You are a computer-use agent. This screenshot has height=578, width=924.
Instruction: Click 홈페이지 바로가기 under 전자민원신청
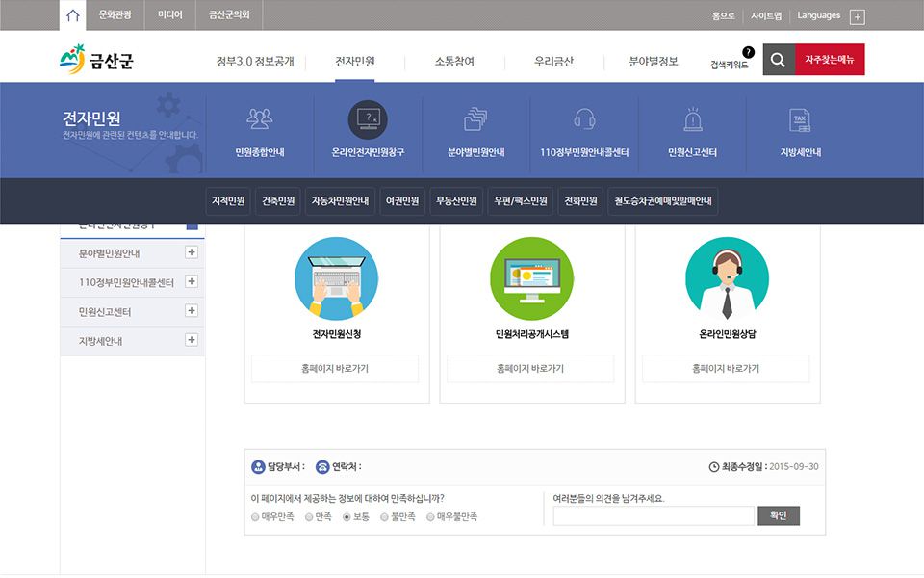[x=334, y=368]
